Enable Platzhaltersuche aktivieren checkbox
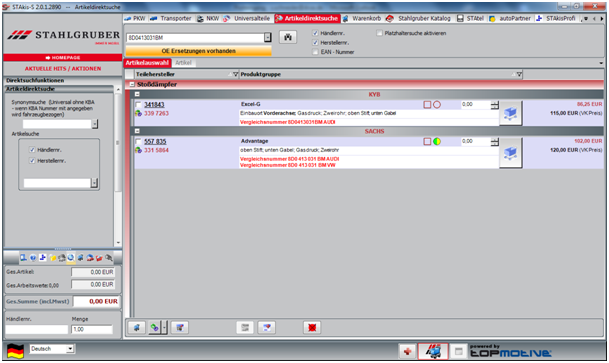Image resolution: width=609 pixels, height=363 pixels. 379,33
